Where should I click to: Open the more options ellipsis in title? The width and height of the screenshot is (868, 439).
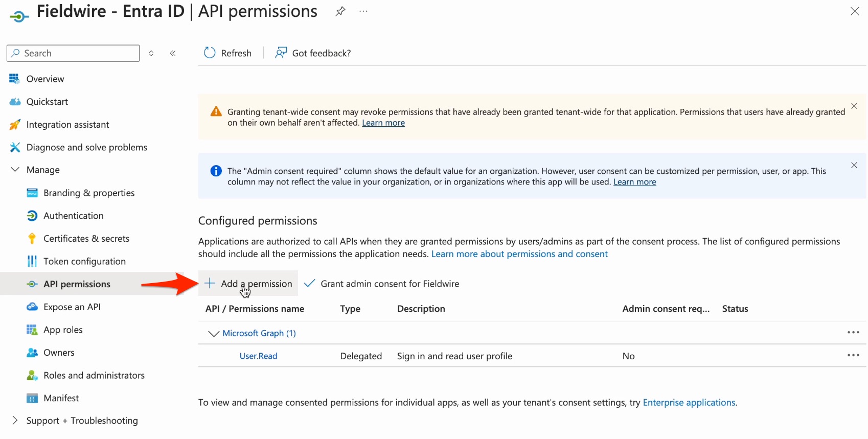coord(363,11)
